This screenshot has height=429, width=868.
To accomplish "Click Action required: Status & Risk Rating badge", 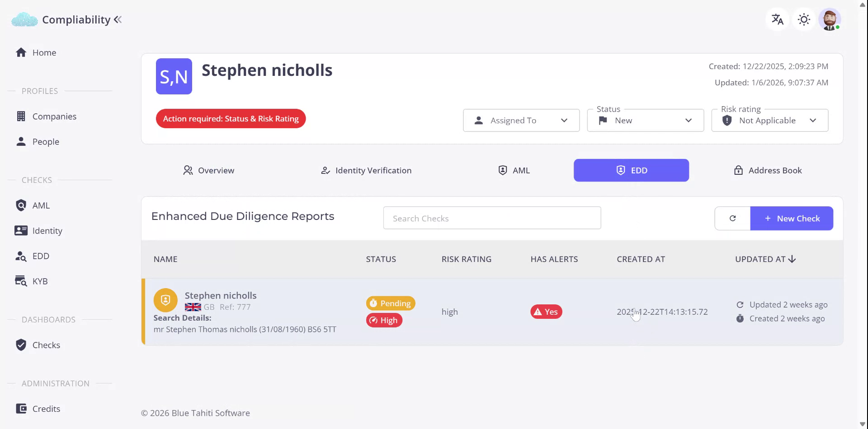I will tap(231, 119).
